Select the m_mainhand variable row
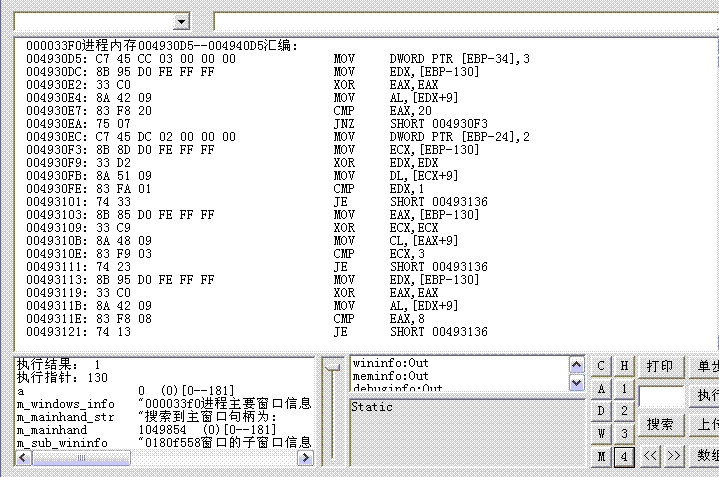This screenshot has width=719, height=477. 147,430
